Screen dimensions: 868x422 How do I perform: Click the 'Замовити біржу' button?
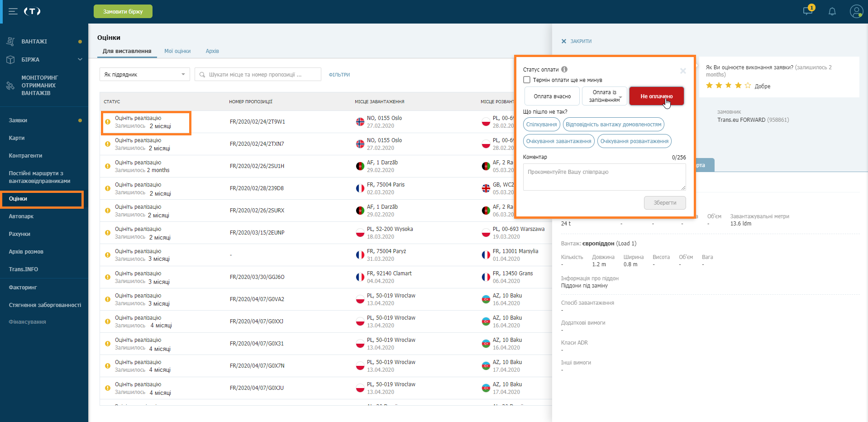(x=123, y=11)
